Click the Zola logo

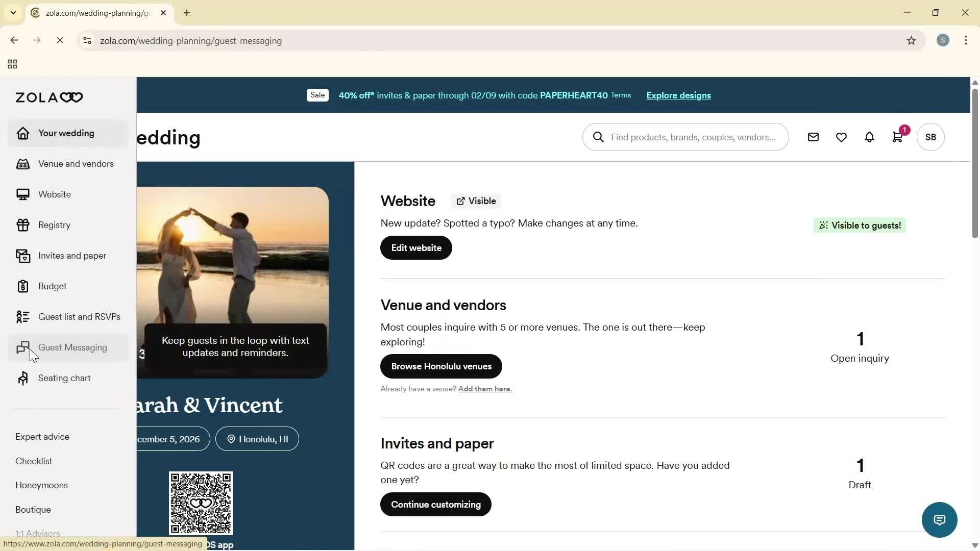pyautogui.click(x=49, y=97)
